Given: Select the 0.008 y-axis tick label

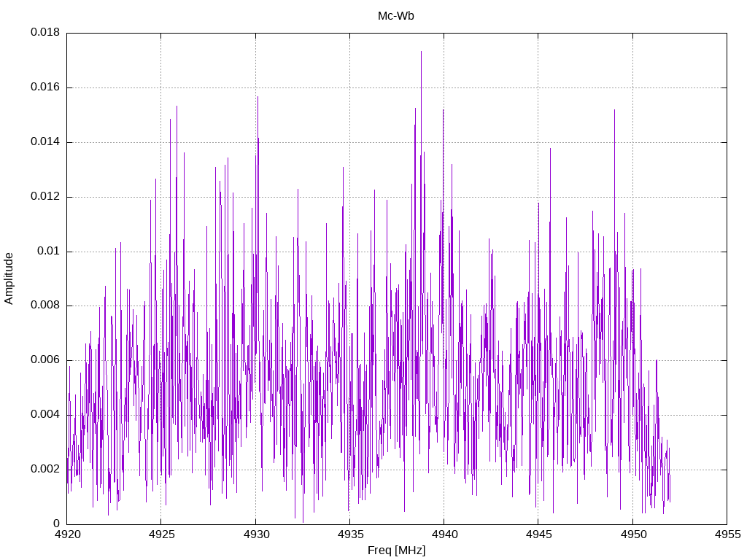Looking at the screenshot, I should (x=45, y=306).
